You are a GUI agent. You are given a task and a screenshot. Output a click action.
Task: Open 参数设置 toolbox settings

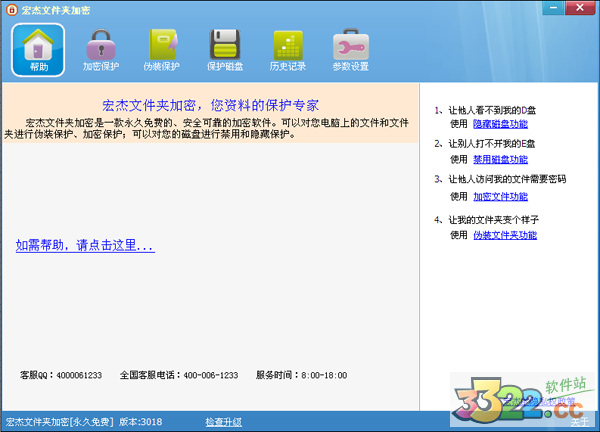pyautogui.click(x=351, y=50)
